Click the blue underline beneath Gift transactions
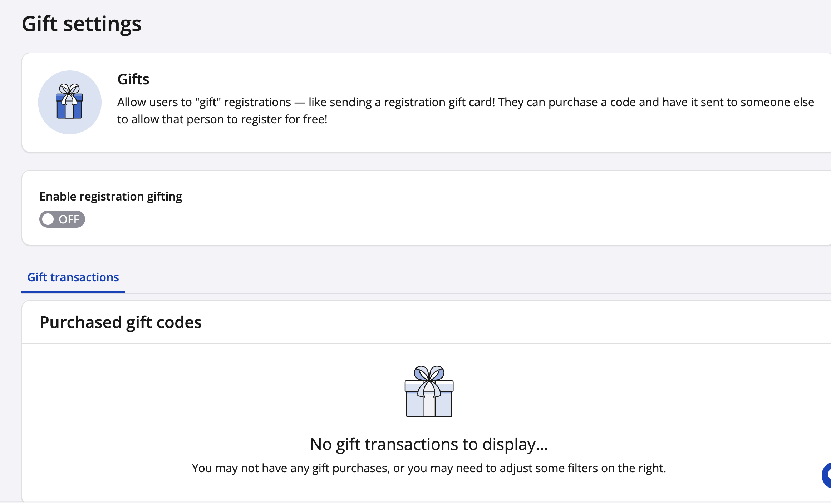The image size is (831, 504). 73,292
